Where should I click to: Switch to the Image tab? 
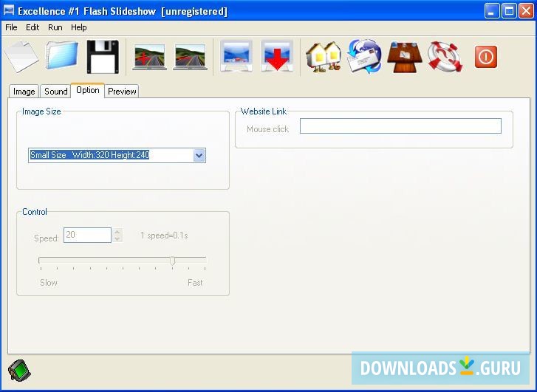[x=24, y=92]
